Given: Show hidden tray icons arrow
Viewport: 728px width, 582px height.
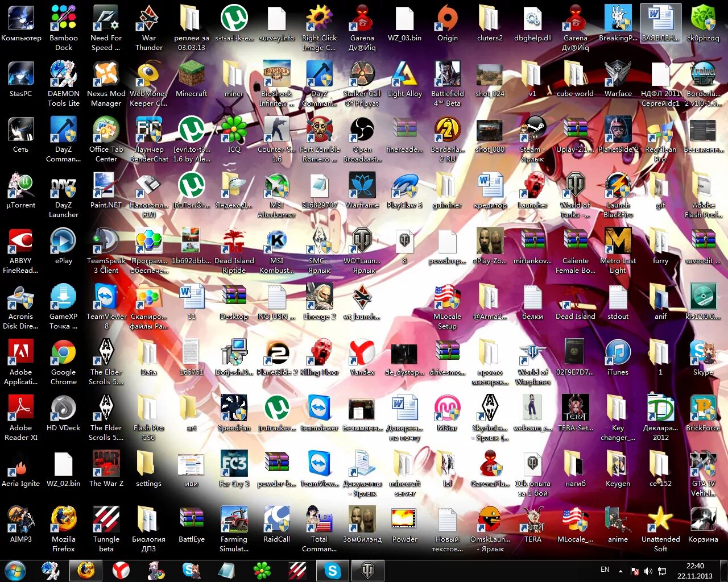Looking at the screenshot, I should (621, 571).
